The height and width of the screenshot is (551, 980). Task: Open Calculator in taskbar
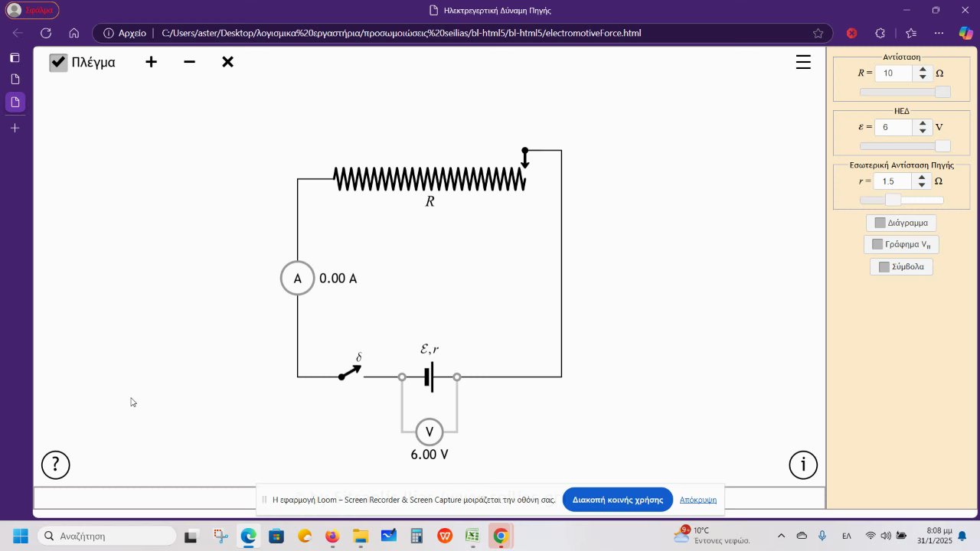point(416,536)
